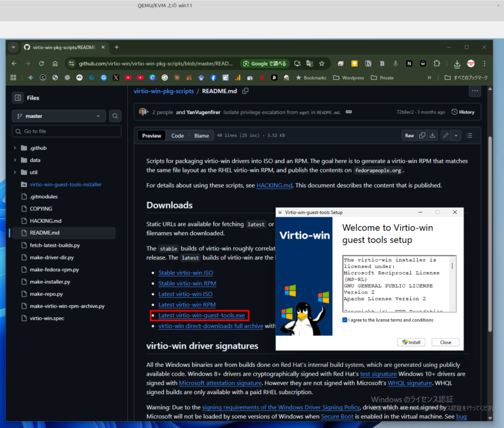Open the master branch dropdown

pos(59,116)
